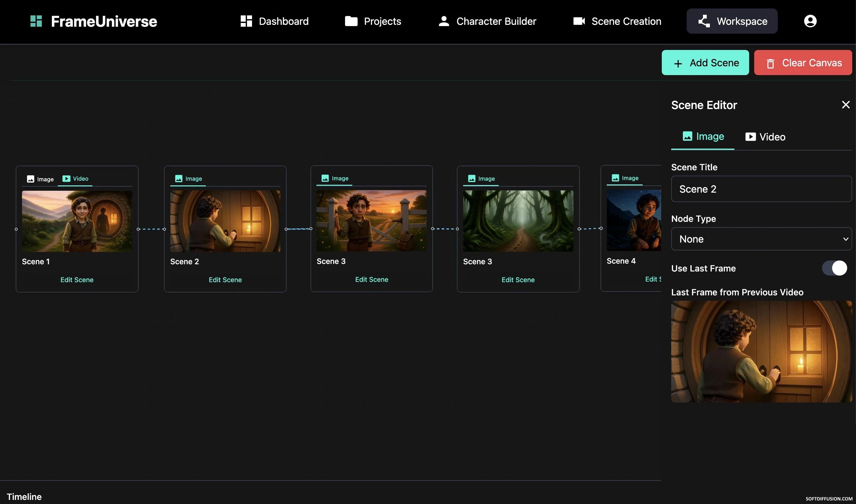The image size is (856, 504).
Task: Click Edit Scene under forest Scene 3
Action: pyautogui.click(x=518, y=280)
